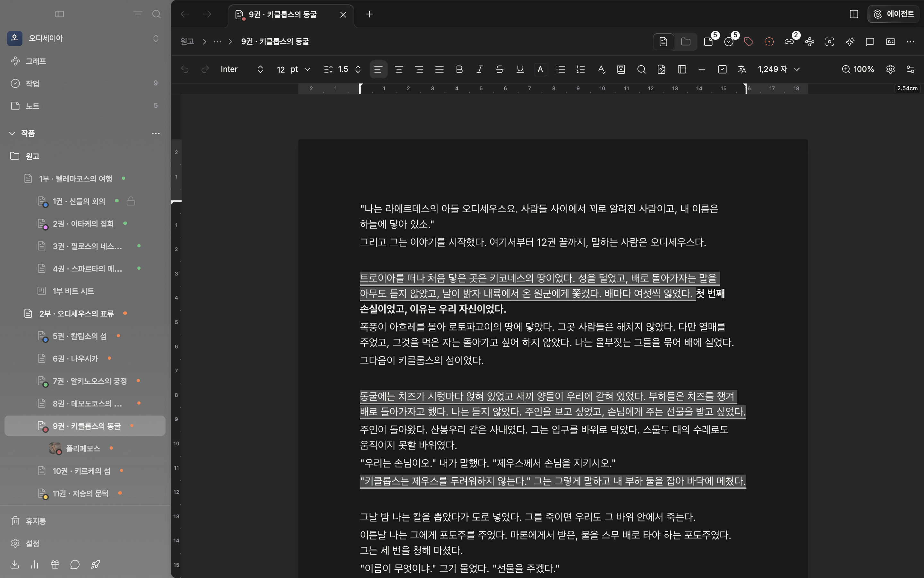
Task: Click the translate icon in toolbar
Action: pos(742,69)
